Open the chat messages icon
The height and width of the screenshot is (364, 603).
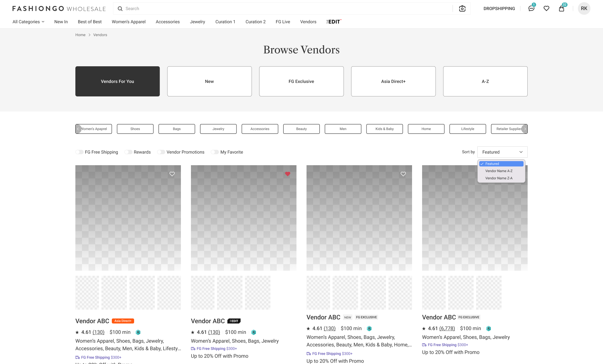pyautogui.click(x=531, y=8)
